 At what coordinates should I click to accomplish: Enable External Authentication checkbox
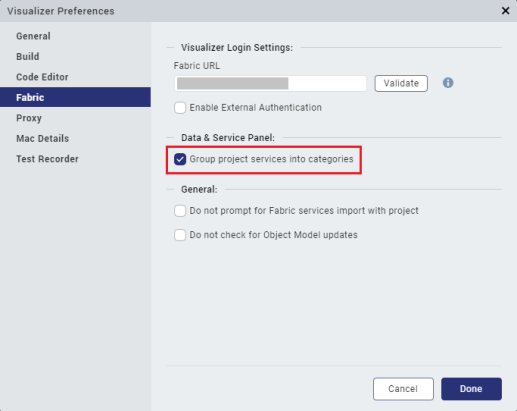tap(180, 108)
